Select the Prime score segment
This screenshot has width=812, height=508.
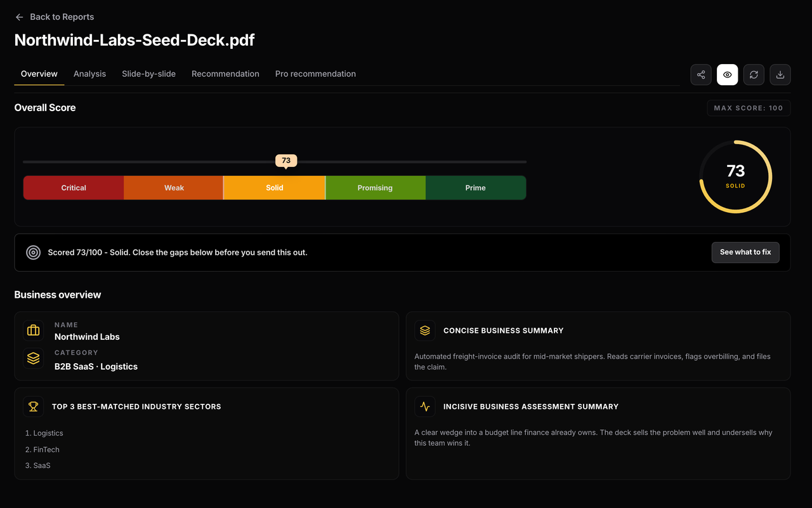[476, 188]
